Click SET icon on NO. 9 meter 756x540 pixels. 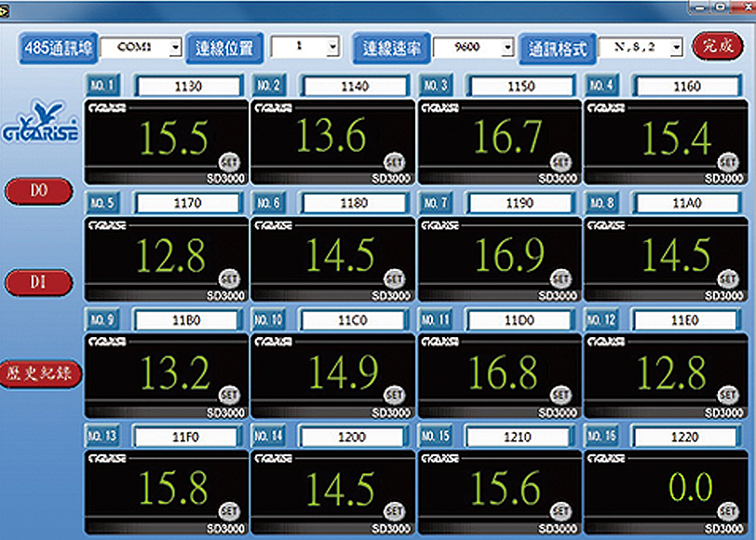point(229,396)
